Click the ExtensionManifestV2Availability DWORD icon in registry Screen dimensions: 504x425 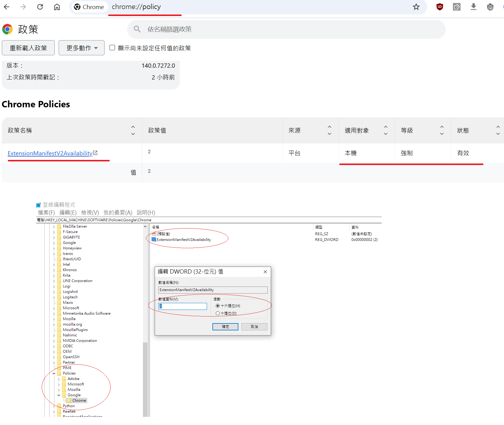tap(154, 239)
